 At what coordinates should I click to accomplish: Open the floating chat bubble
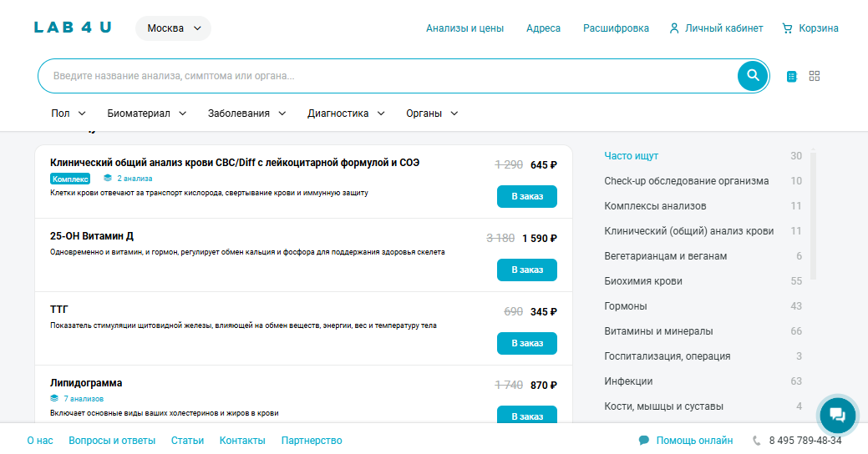837,415
